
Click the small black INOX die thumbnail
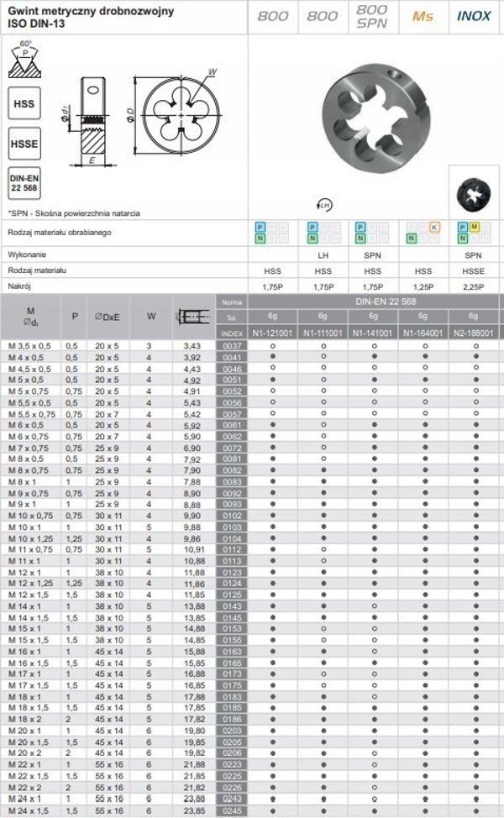[474, 195]
